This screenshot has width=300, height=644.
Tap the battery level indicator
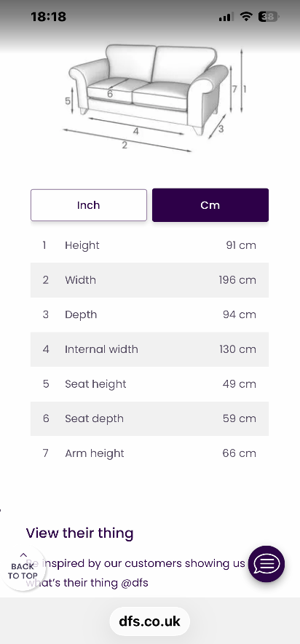pos(269,17)
